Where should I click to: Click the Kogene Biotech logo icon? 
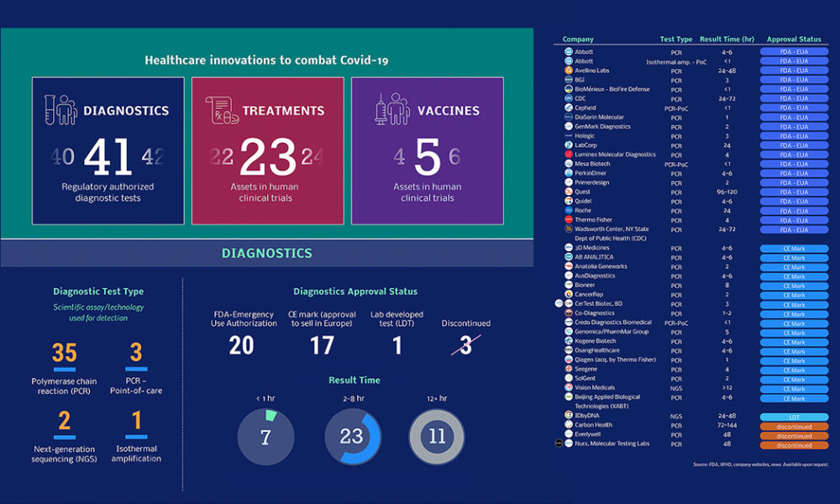569,341
